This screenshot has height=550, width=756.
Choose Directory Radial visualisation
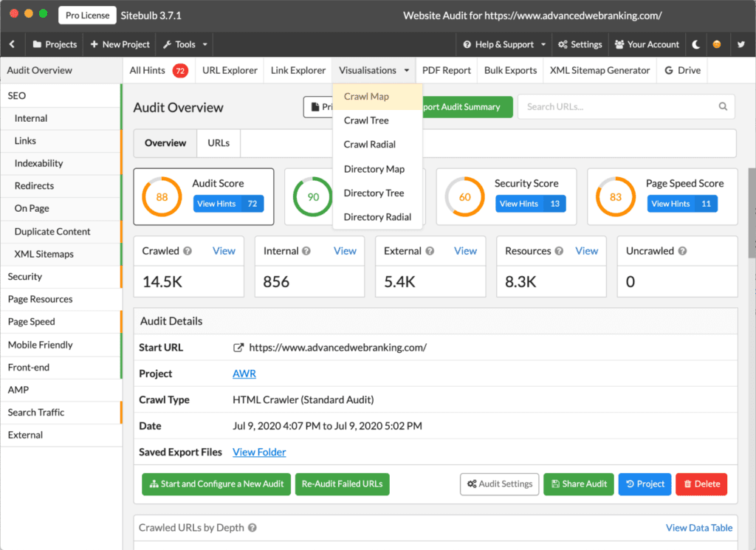click(x=377, y=217)
